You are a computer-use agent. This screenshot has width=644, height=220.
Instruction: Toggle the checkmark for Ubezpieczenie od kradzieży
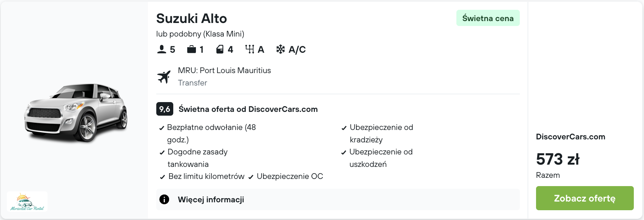tap(344, 128)
